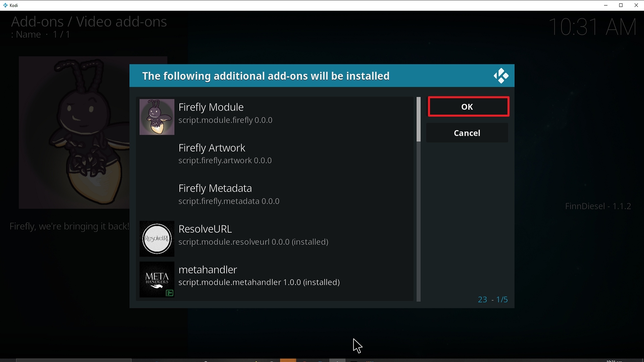Click the Firefly Module bug icon

coord(157,117)
